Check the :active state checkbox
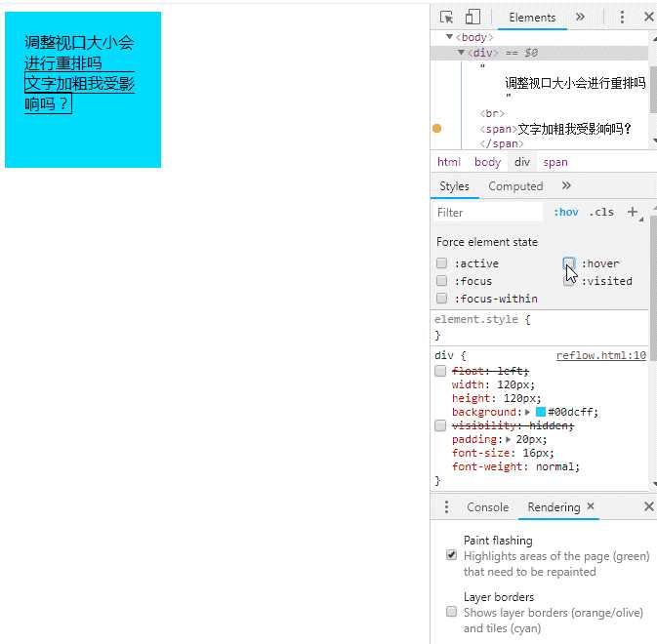Image resolution: width=657 pixels, height=644 pixels. click(441, 262)
